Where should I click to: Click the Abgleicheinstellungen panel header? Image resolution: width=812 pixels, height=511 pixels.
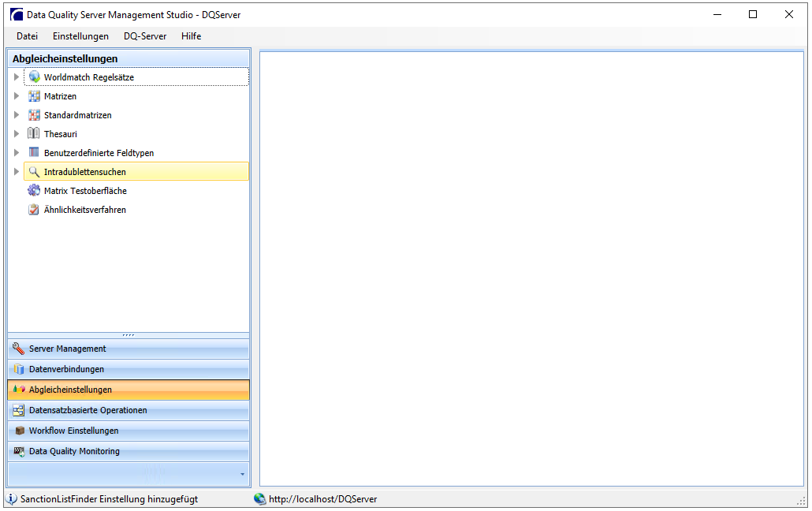tap(129, 58)
